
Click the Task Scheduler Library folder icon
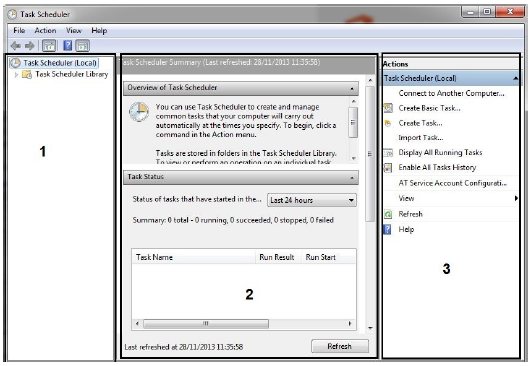click(x=27, y=74)
